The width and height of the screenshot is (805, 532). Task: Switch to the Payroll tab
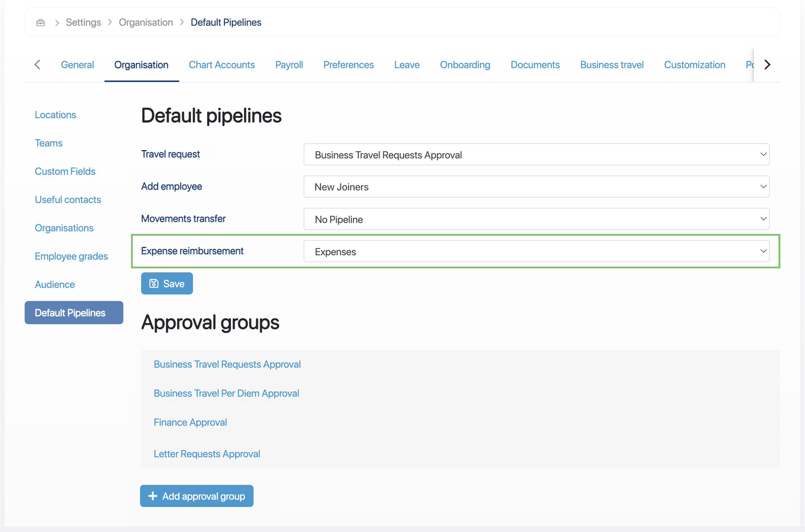click(289, 65)
